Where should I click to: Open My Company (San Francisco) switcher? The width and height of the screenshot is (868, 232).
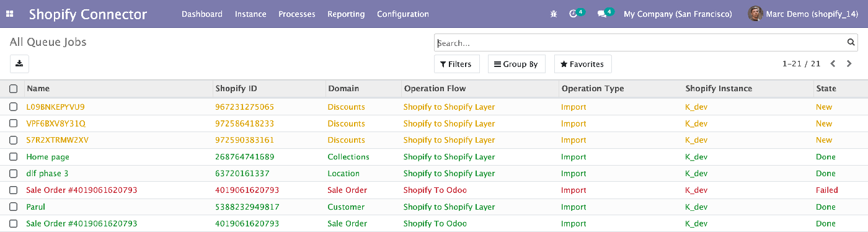[x=678, y=14]
